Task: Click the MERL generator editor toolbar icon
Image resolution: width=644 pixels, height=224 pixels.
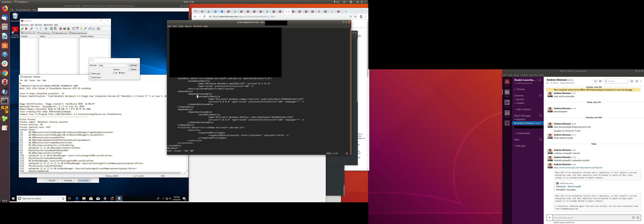Action: (98, 29)
